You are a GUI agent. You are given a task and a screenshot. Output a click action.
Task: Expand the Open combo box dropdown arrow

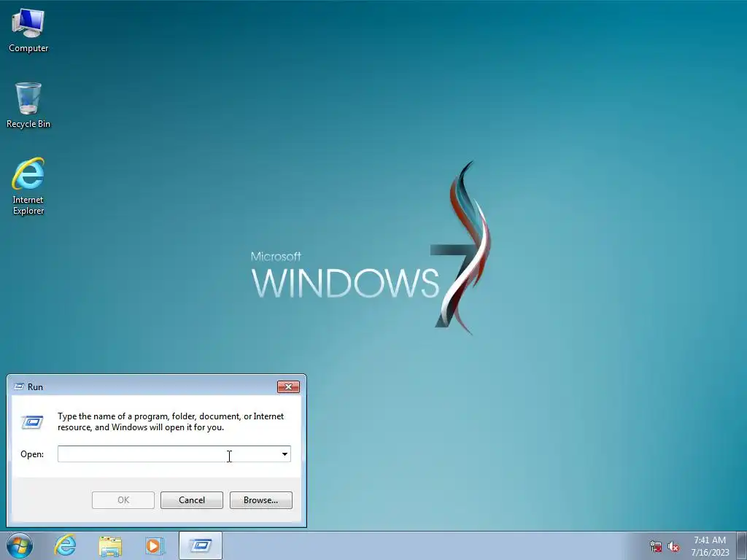click(285, 454)
